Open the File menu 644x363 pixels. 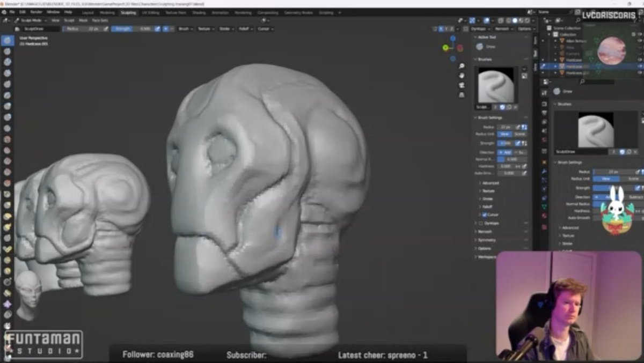12,12
